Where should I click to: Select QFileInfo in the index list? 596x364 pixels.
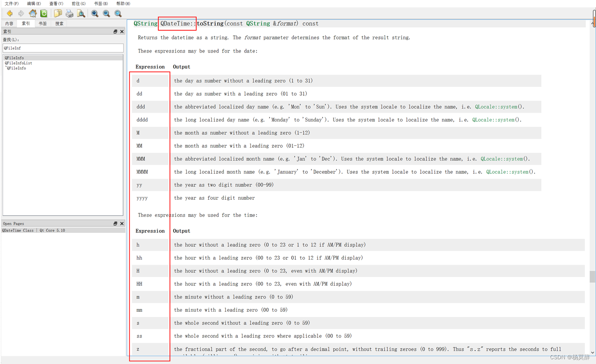pyautogui.click(x=63, y=58)
